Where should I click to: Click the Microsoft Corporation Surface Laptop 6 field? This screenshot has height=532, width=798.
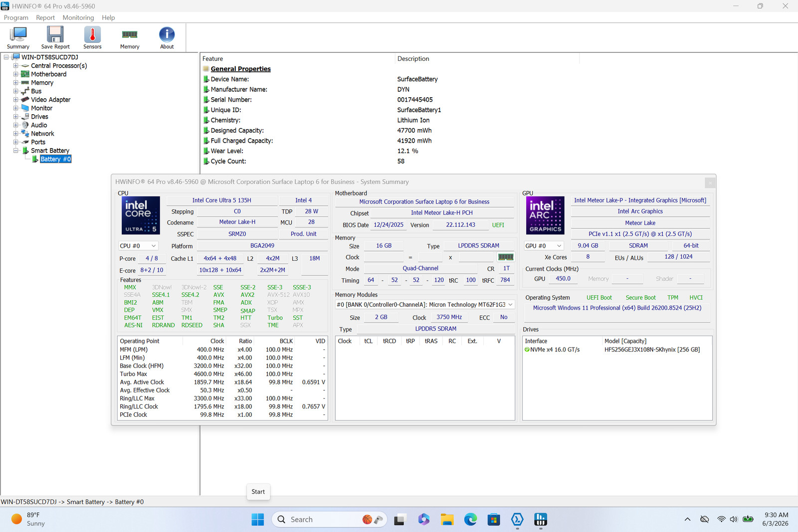[424, 202]
